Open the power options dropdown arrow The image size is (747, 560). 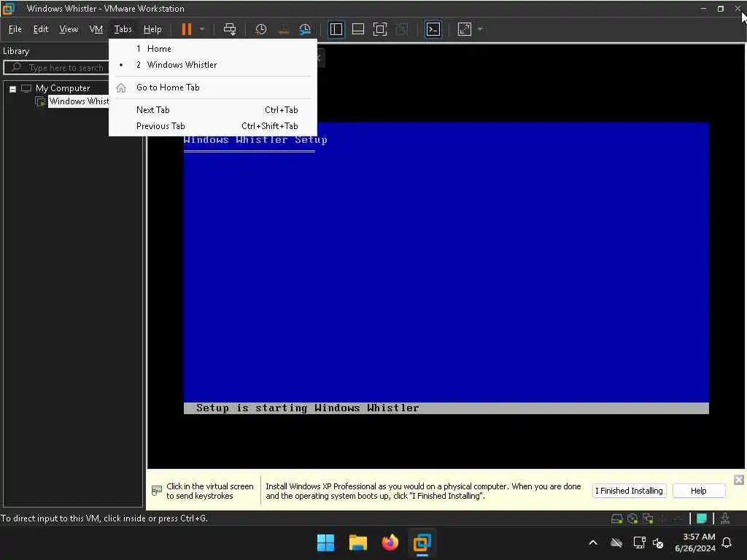click(x=202, y=29)
